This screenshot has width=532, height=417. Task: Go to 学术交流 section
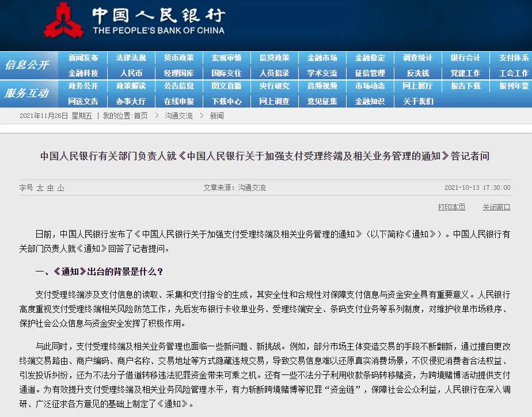coord(322,73)
